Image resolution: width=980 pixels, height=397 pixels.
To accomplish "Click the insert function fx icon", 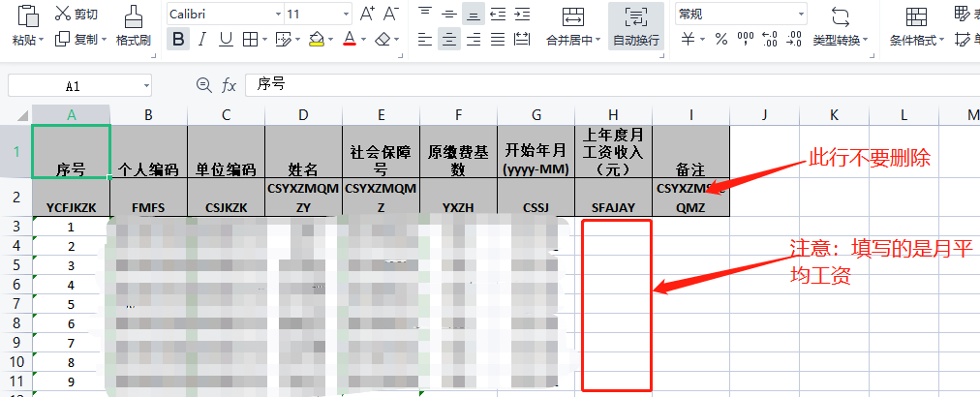I will (x=230, y=85).
